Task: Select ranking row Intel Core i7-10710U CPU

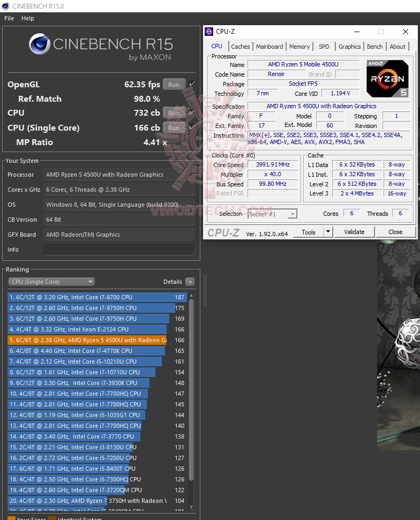Action: (x=97, y=372)
